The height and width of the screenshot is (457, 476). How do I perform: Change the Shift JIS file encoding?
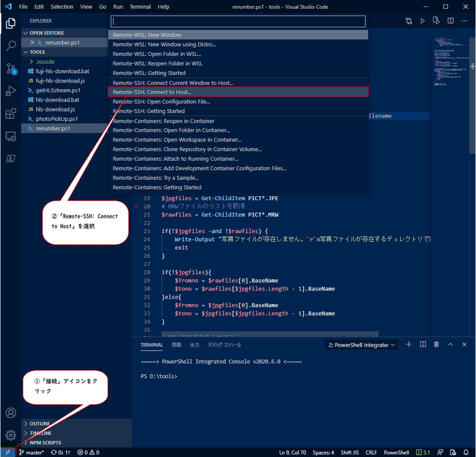point(350,452)
